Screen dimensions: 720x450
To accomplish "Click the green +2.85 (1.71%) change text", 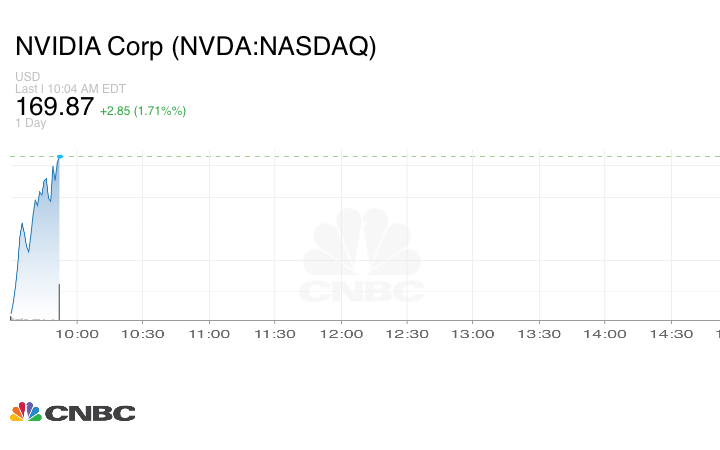I will [x=143, y=109].
